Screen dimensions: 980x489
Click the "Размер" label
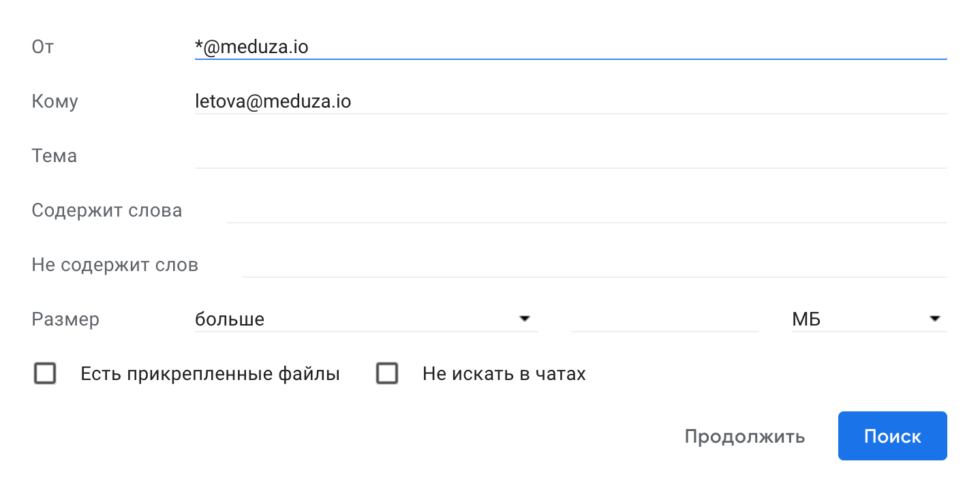pyautogui.click(x=65, y=319)
